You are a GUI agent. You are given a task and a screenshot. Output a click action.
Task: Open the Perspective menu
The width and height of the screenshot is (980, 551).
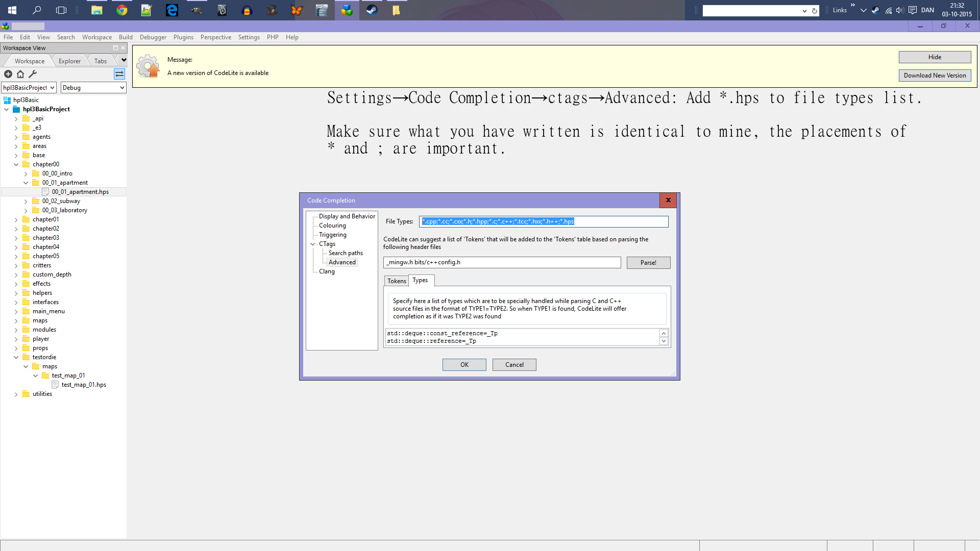[216, 37]
